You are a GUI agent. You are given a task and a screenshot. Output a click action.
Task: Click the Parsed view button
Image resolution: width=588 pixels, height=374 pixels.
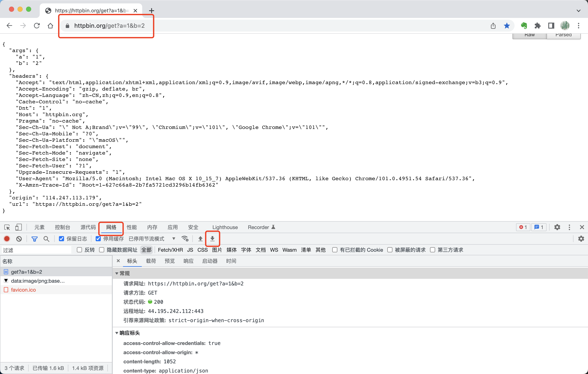pyautogui.click(x=563, y=36)
